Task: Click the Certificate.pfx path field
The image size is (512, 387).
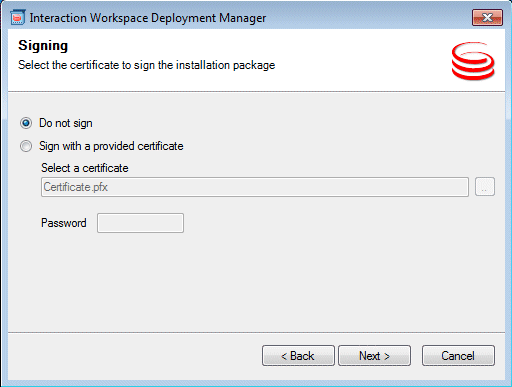Action: tap(255, 187)
